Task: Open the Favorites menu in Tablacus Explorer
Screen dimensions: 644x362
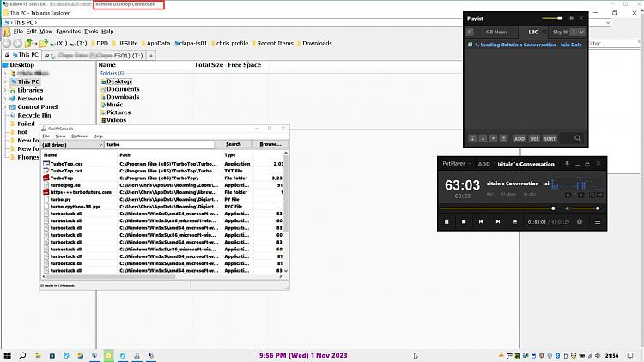Action: tap(68, 32)
